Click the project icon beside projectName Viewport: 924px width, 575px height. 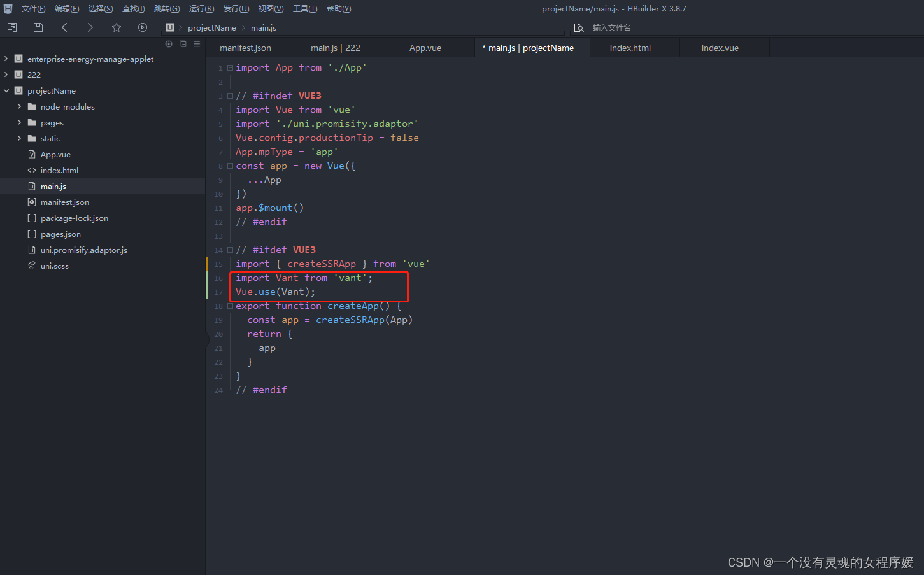pyautogui.click(x=18, y=90)
